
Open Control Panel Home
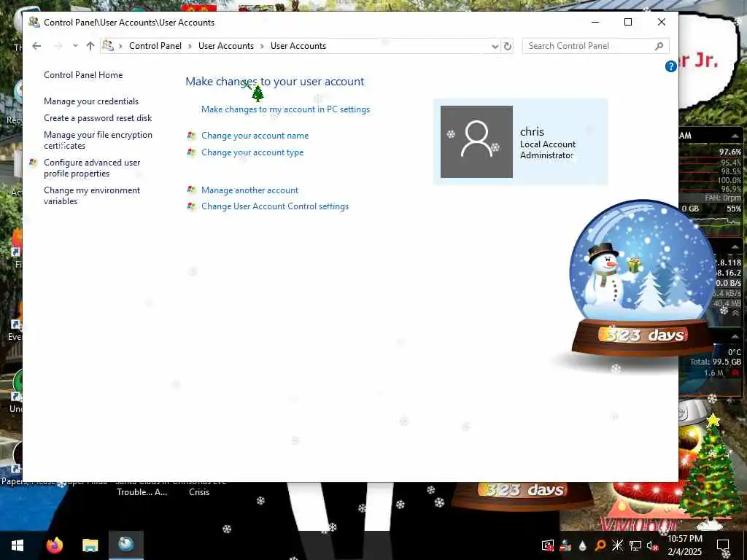click(x=83, y=75)
